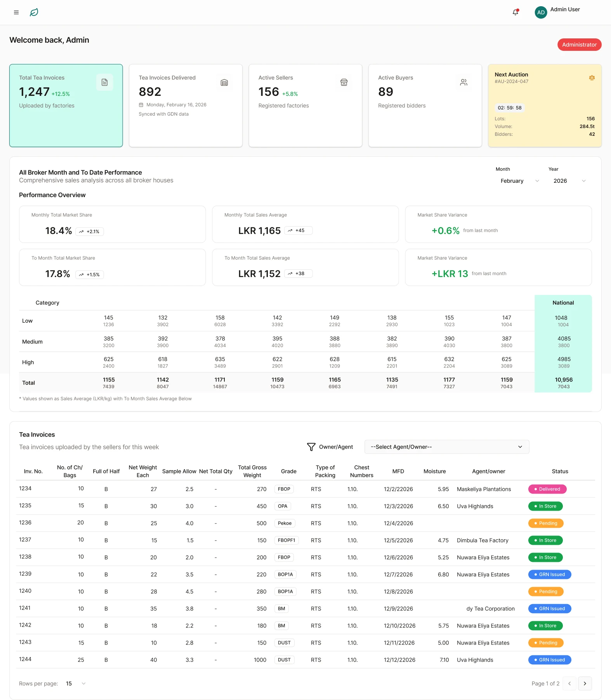Click GRN Issued status for invoice 1239

pyautogui.click(x=550, y=575)
